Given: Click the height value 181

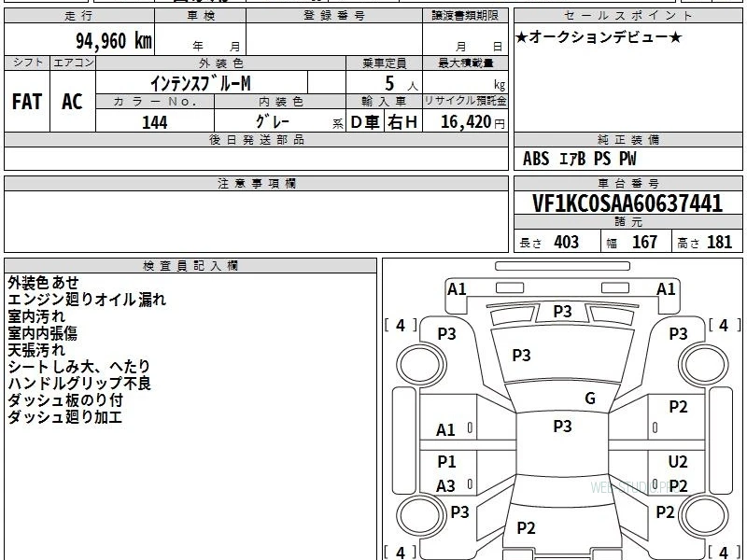Looking at the screenshot, I should point(719,243).
